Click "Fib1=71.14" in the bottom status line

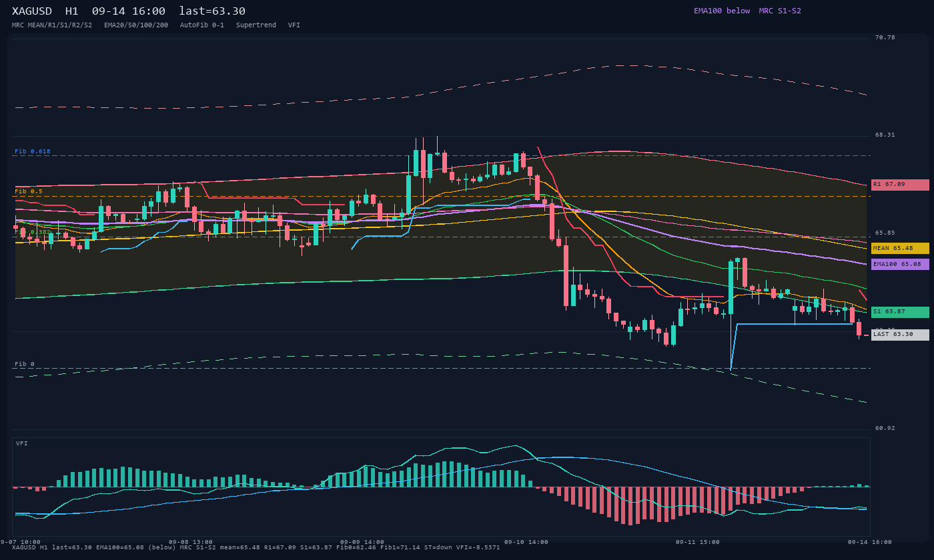400,547
